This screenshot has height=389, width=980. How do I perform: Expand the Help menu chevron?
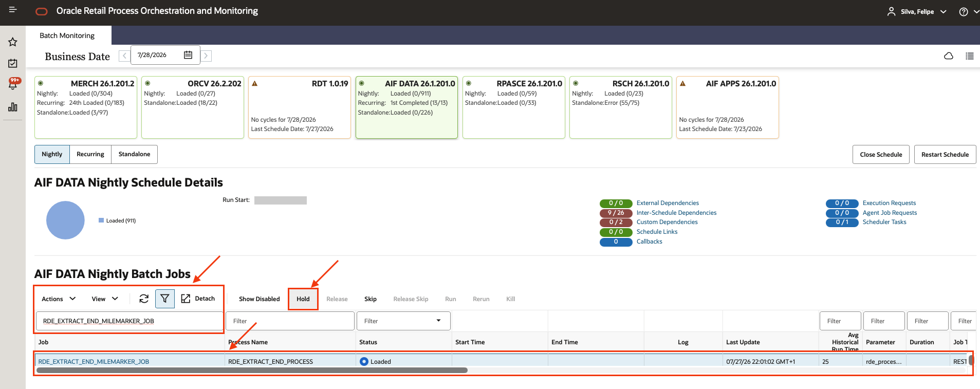[976, 12]
